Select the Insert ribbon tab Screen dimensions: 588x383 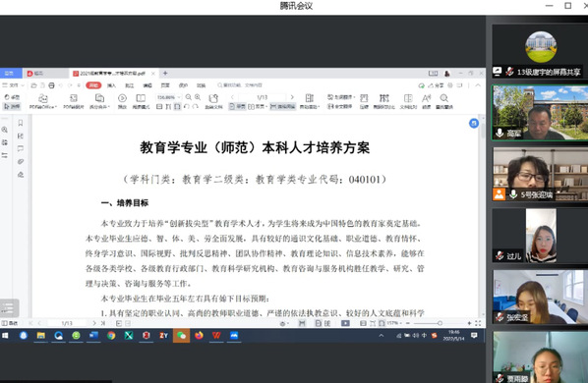tap(111, 85)
